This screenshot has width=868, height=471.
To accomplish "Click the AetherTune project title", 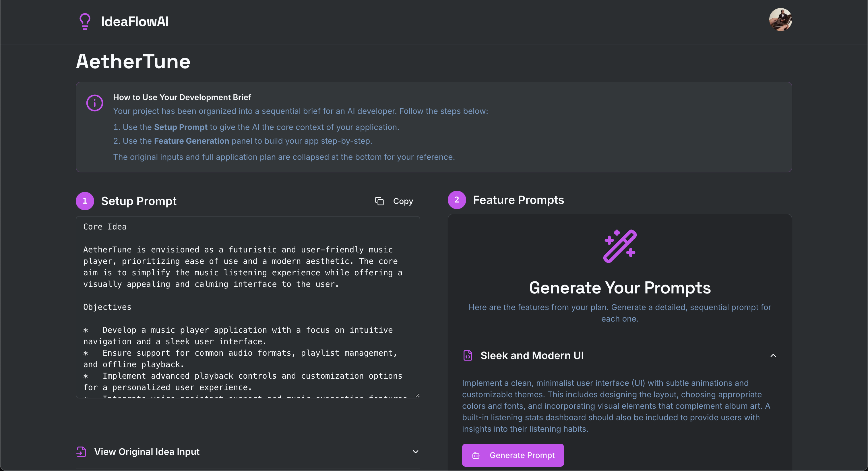I will click(x=133, y=62).
